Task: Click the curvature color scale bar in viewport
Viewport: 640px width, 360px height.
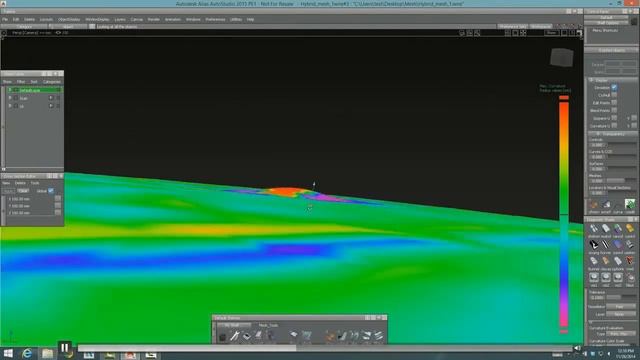Action: [x=564, y=214]
